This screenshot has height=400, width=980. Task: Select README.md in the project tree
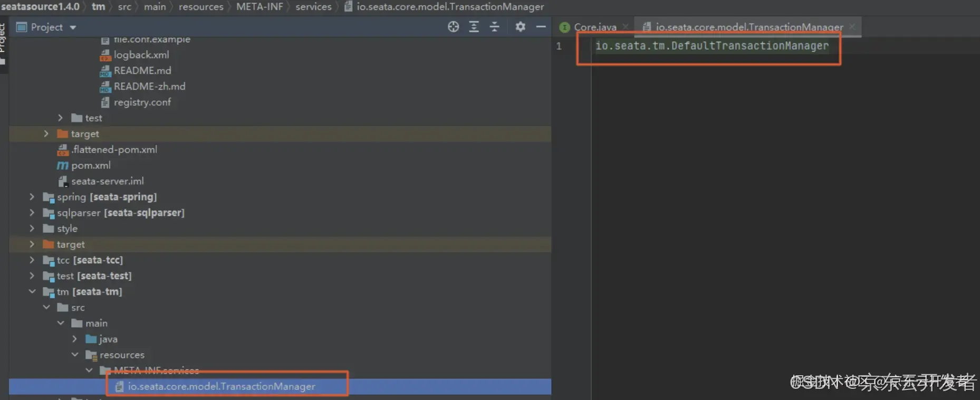[142, 71]
